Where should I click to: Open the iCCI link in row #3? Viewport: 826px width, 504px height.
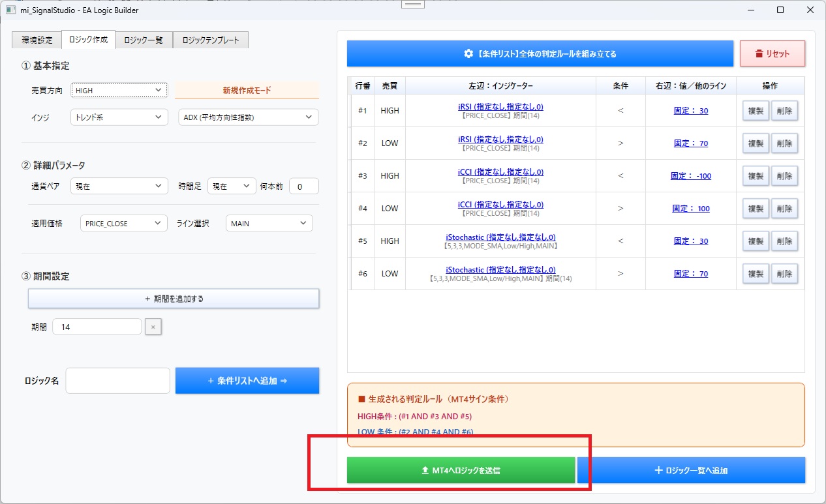point(500,171)
